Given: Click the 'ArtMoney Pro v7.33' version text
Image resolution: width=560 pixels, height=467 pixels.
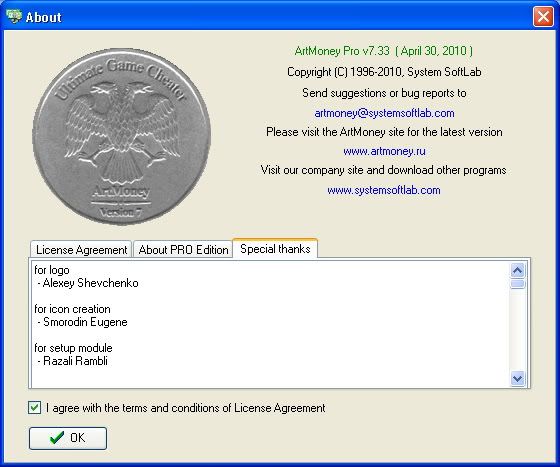Looking at the screenshot, I should pos(342,51).
